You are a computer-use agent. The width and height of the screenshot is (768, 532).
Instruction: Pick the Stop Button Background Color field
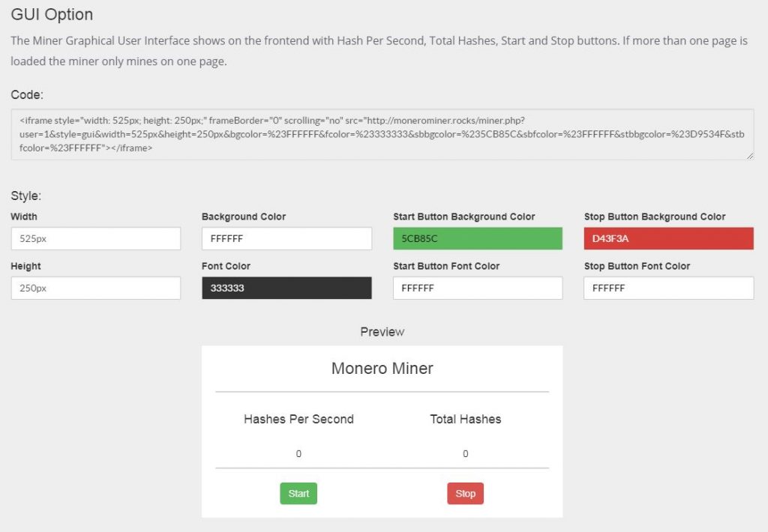coord(668,239)
